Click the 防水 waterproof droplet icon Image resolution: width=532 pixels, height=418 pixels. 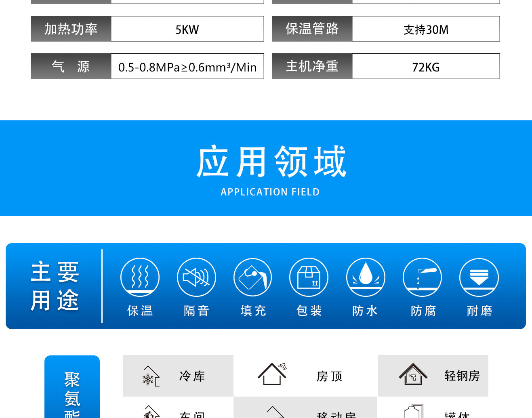pos(366,277)
